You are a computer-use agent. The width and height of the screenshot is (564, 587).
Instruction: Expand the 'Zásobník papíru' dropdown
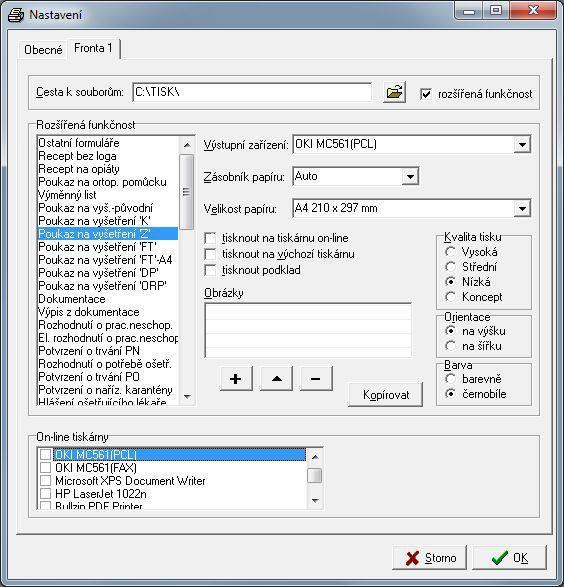(410, 176)
